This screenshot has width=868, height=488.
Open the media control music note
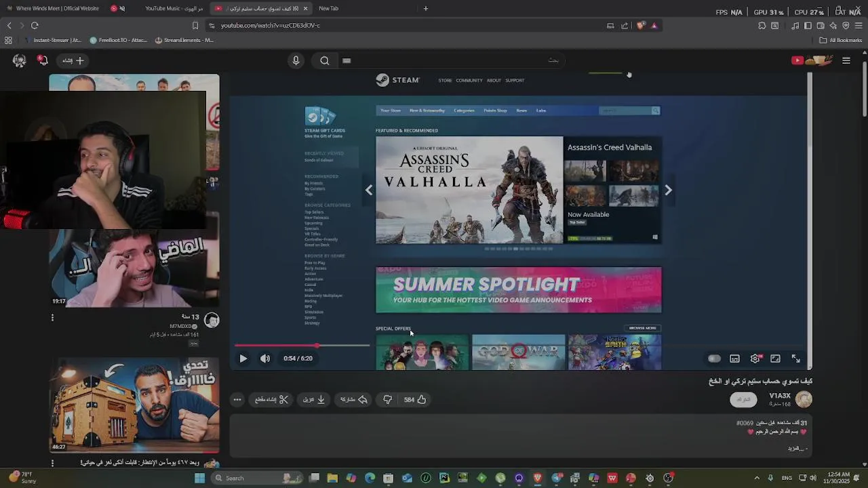pyautogui.click(x=795, y=26)
